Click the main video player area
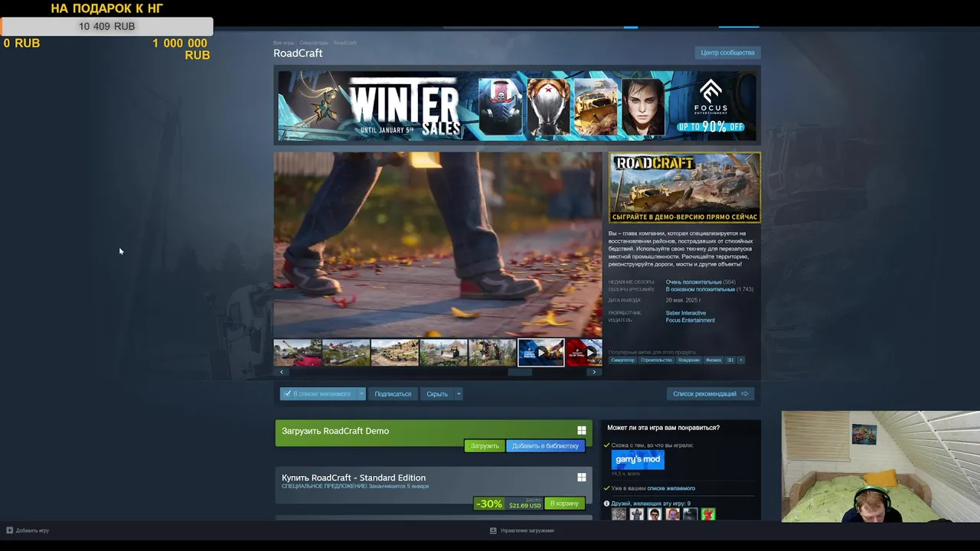Viewport: 980px width, 551px height. click(438, 244)
